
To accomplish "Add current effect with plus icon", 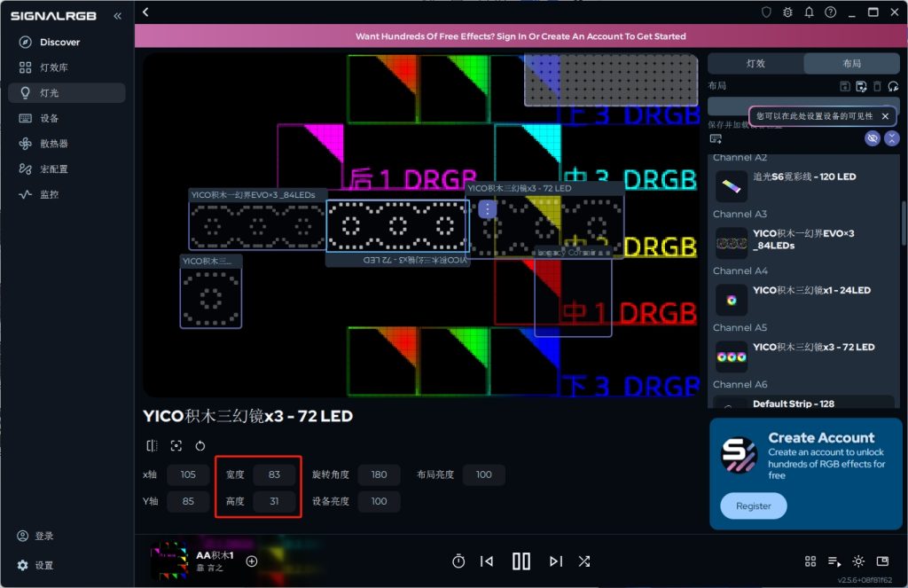I will (x=251, y=561).
